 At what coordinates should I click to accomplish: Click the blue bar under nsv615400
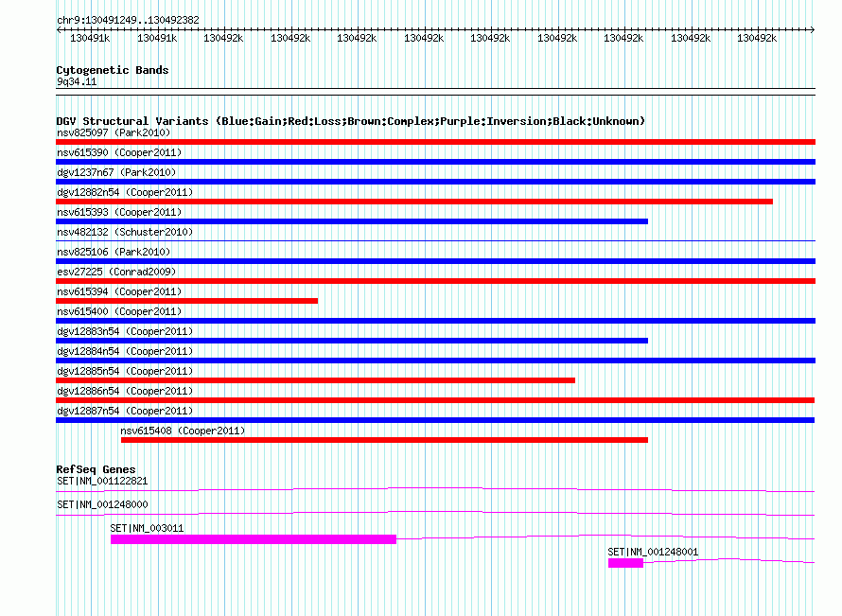point(435,321)
